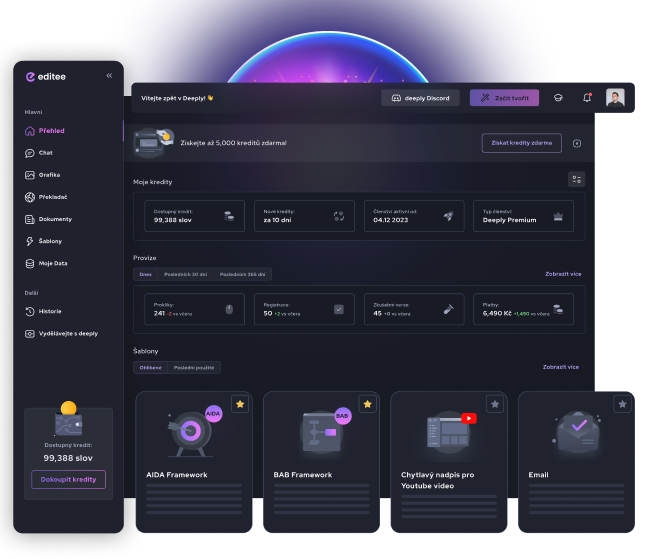The width and height of the screenshot is (656, 559).
Task: Click the Deeply Premium membership text
Action: click(x=510, y=220)
